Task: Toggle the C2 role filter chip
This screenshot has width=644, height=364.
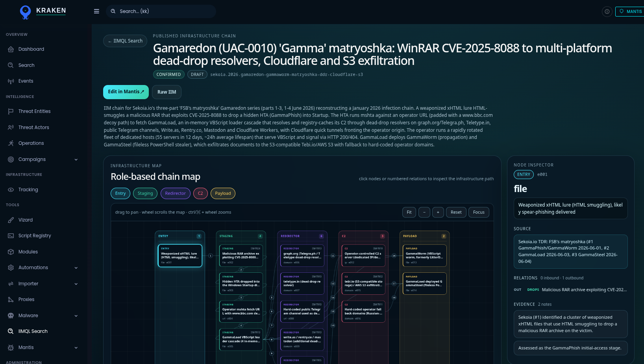Action: [200, 193]
